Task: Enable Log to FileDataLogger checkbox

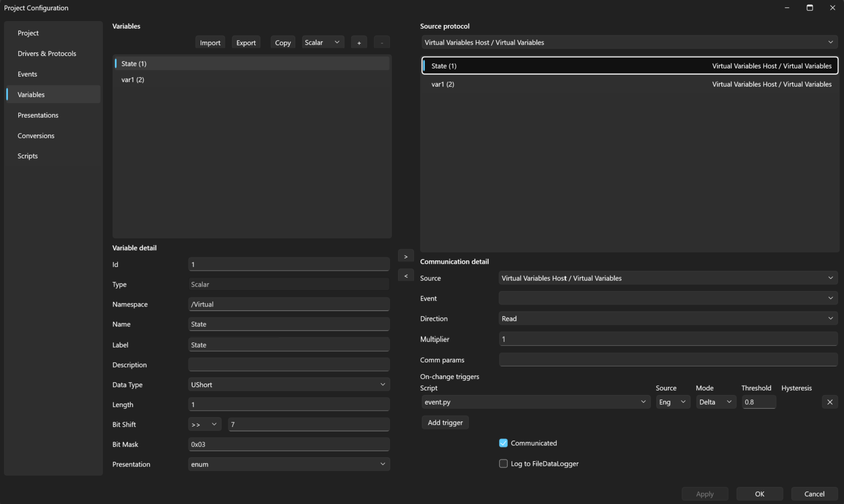Action: click(x=503, y=463)
